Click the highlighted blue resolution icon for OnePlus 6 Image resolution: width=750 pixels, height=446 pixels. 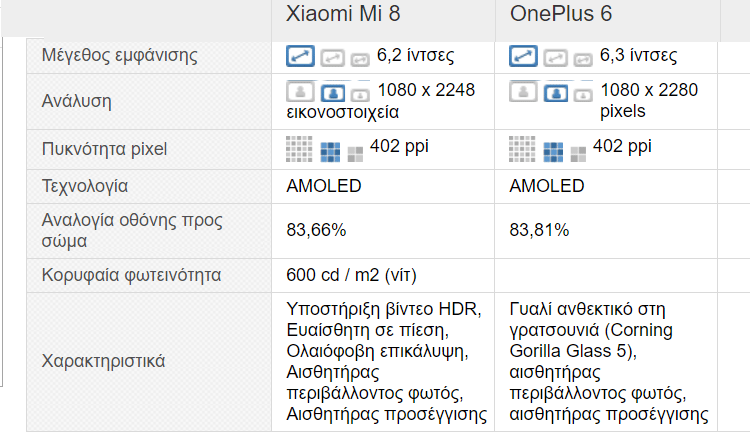coord(556,92)
